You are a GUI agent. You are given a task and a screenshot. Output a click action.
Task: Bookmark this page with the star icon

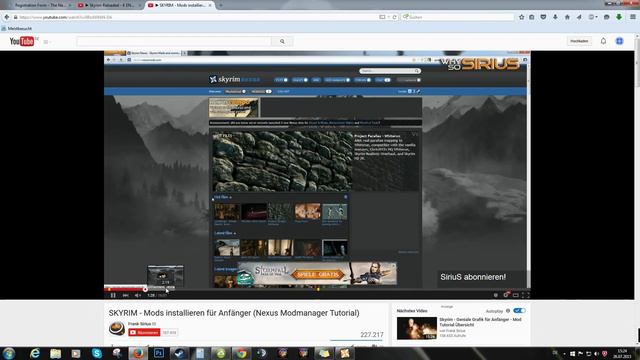[x=522, y=17]
